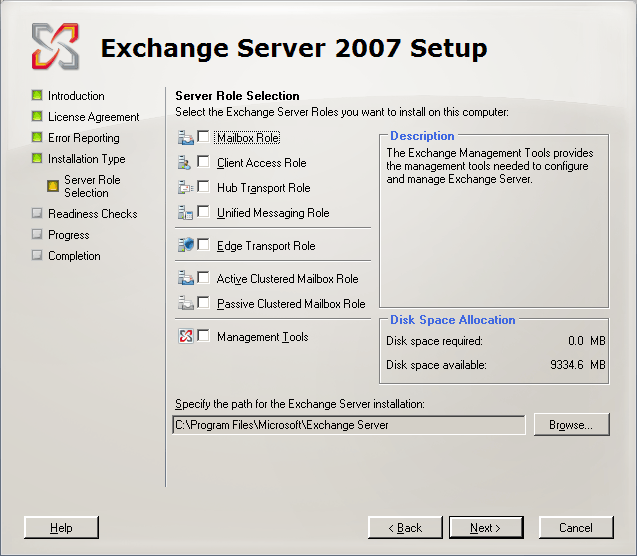637x556 pixels.
Task: Click Browse to choose install path
Action: [572, 425]
